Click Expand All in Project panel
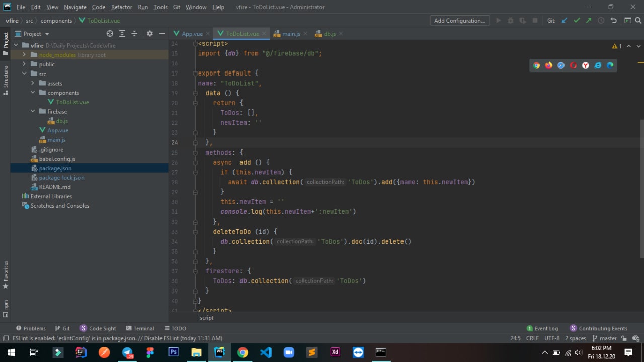This screenshot has height=362, width=644. click(x=122, y=34)
